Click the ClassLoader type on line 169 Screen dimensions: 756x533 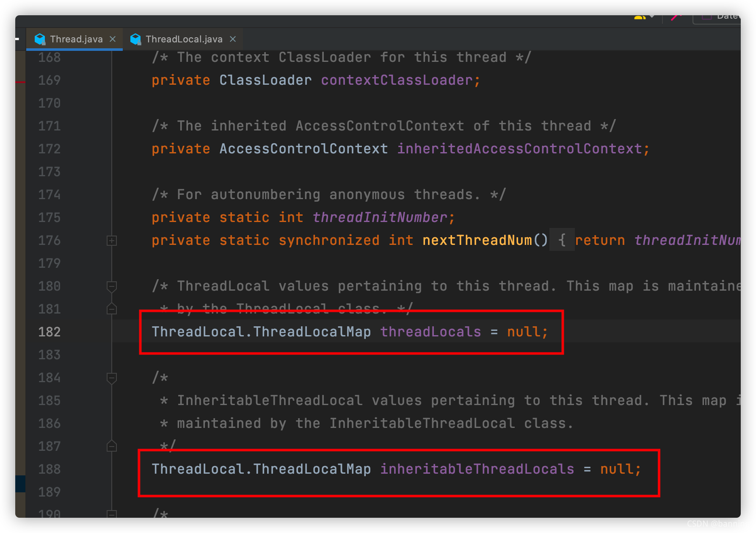coord(265,80)
